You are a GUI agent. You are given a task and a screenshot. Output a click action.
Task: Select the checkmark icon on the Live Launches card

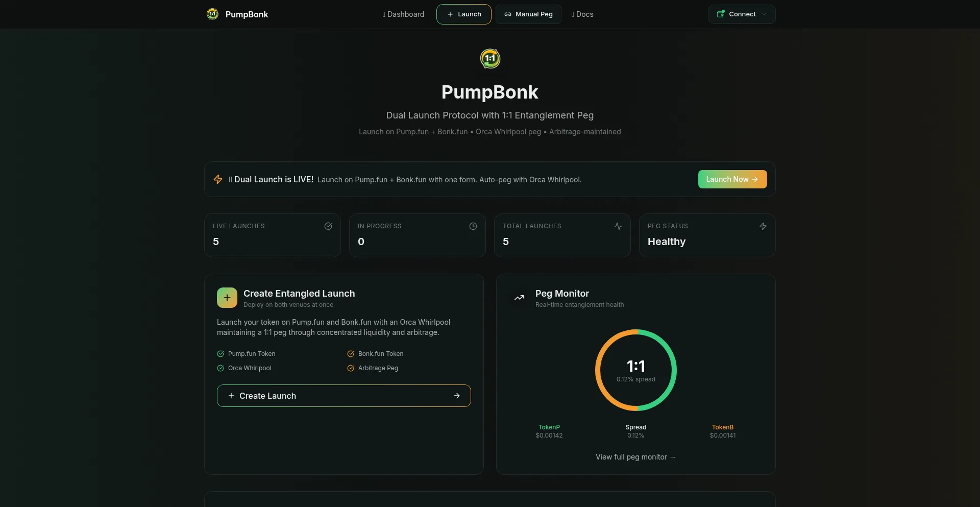pos(328,226)
